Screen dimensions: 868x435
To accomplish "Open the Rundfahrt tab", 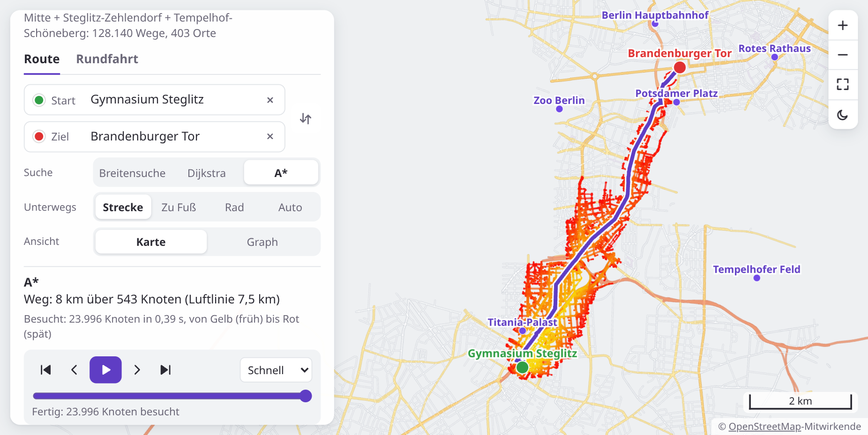I will tap(107, 59).
